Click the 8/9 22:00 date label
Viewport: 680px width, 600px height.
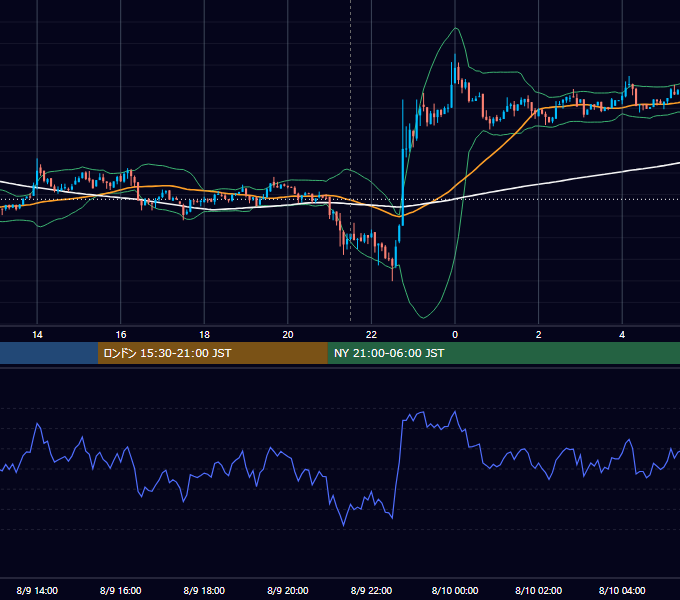tap(371, 590)
